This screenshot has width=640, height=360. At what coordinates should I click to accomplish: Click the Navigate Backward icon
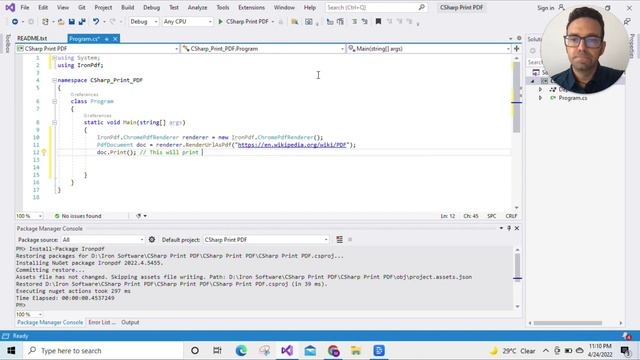[15, 22]
